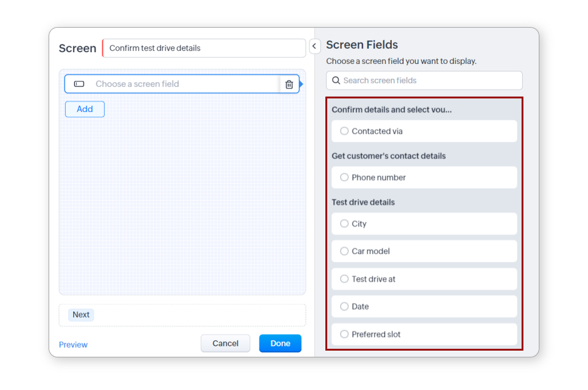Click the search magnifier icon
588x390 pixels.
tap(336, 81)
